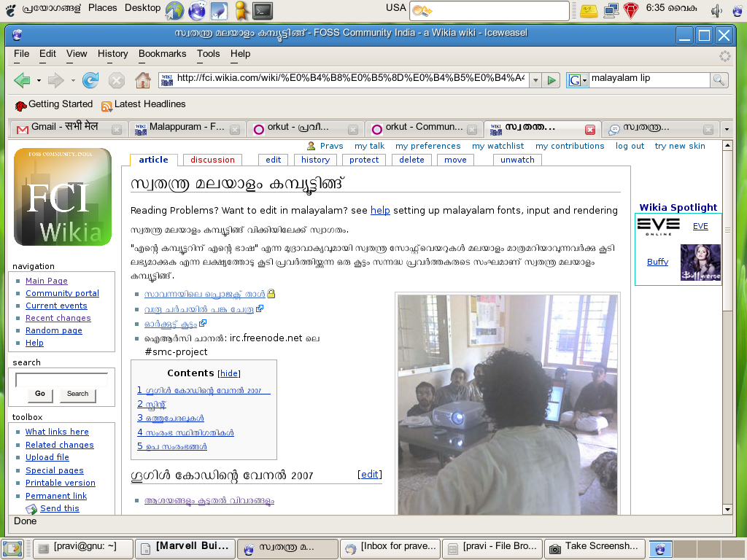Click the wiki search input field
Screen dimensions: 747x560
[x=62, y=379]
